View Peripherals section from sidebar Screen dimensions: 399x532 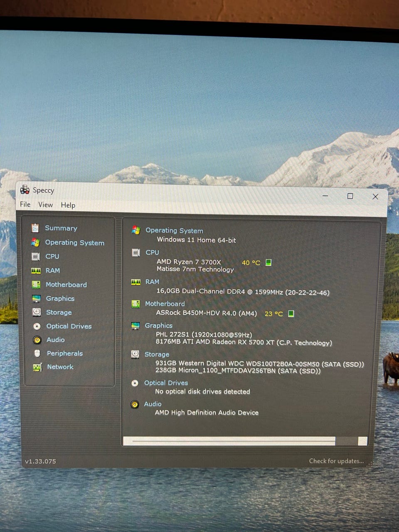tap(65, 353)
